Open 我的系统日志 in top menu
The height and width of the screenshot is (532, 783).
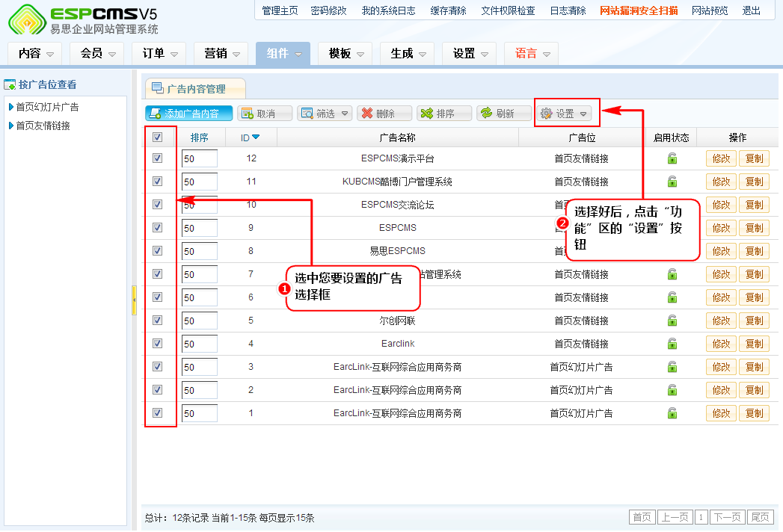pos(388,10)
